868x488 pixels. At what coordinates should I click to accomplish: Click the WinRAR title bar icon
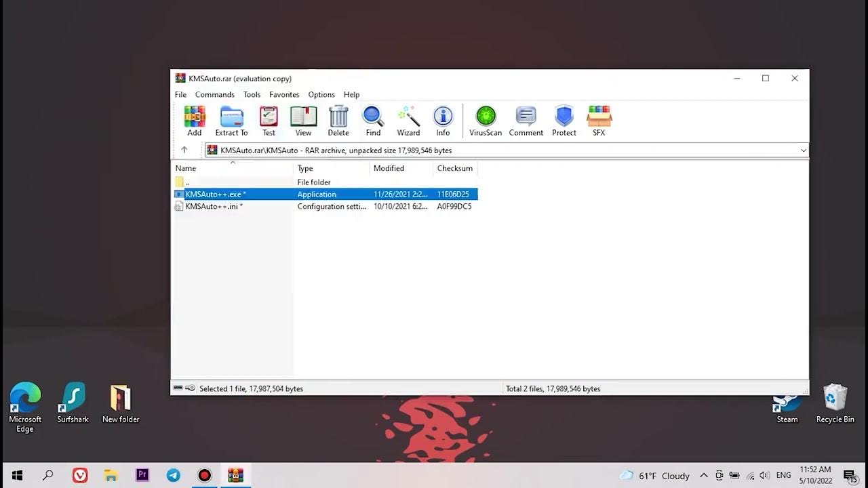tap(180, 79)
